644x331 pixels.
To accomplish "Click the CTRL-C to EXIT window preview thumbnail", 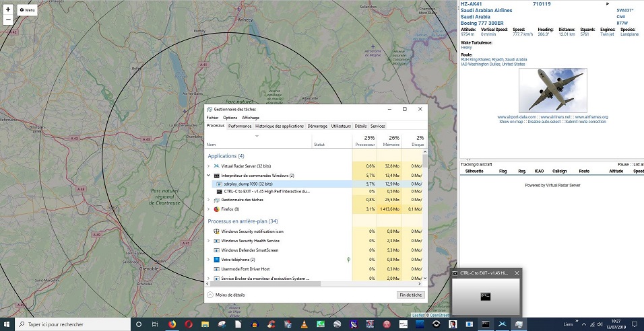I will [x=486, y=297].
